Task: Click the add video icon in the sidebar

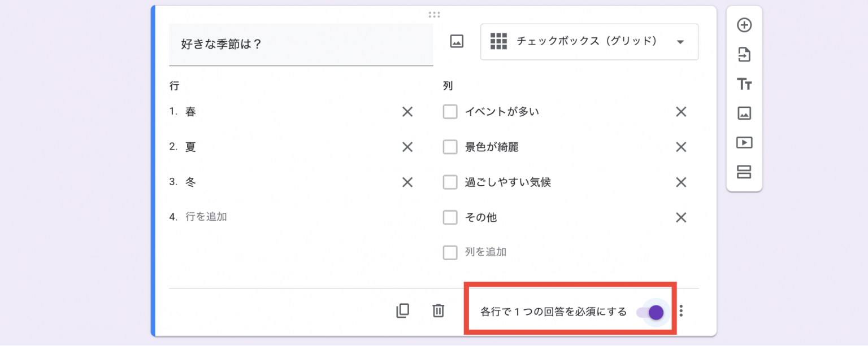Action: tap(744, 142)
